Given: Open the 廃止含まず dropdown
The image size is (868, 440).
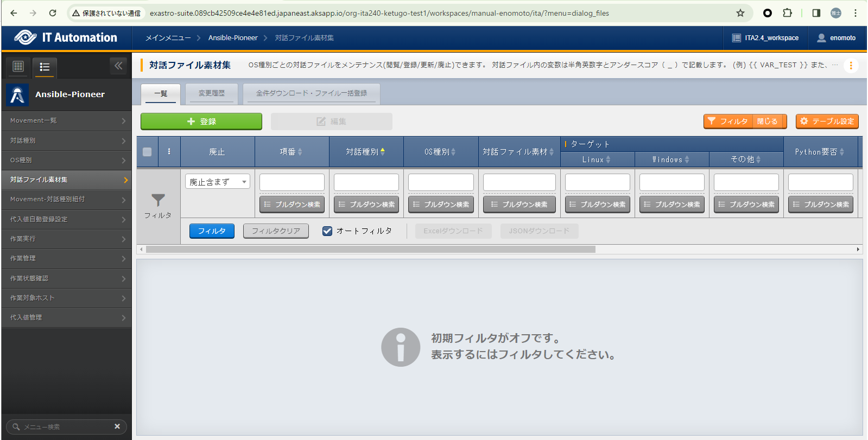Looking at the screenshot, I should [x=217, y=182].
